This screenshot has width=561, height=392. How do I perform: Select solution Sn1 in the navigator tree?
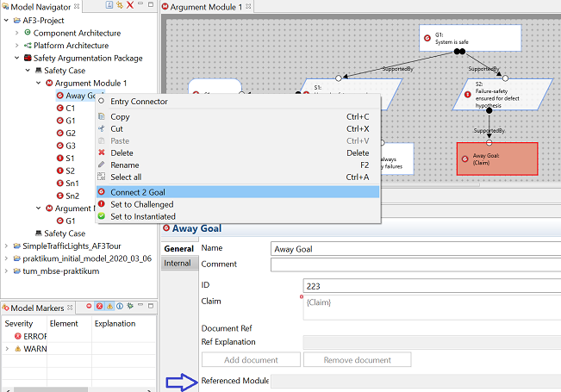coord(72,184)
